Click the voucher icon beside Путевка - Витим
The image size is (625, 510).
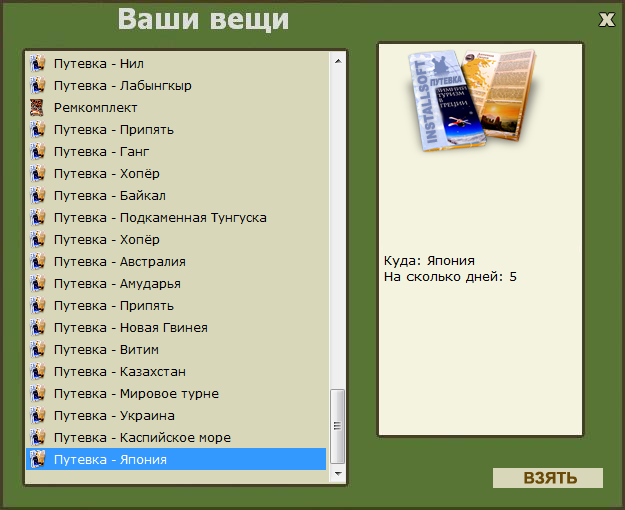tap(37, 350)
